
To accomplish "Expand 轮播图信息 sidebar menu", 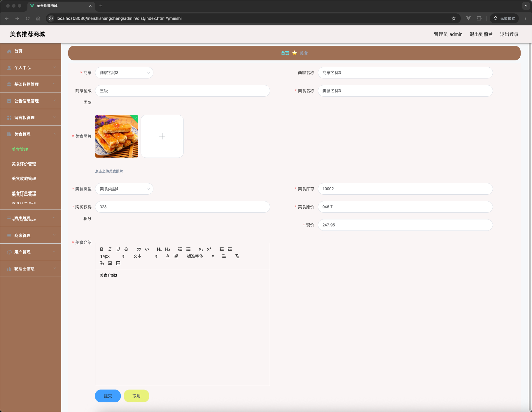I will 31,268.
